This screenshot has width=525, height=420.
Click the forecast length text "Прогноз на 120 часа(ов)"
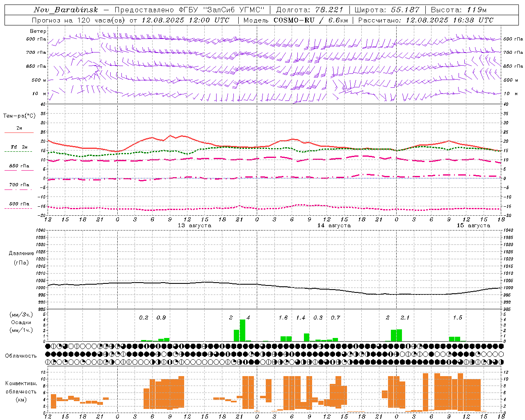[79, 20]
